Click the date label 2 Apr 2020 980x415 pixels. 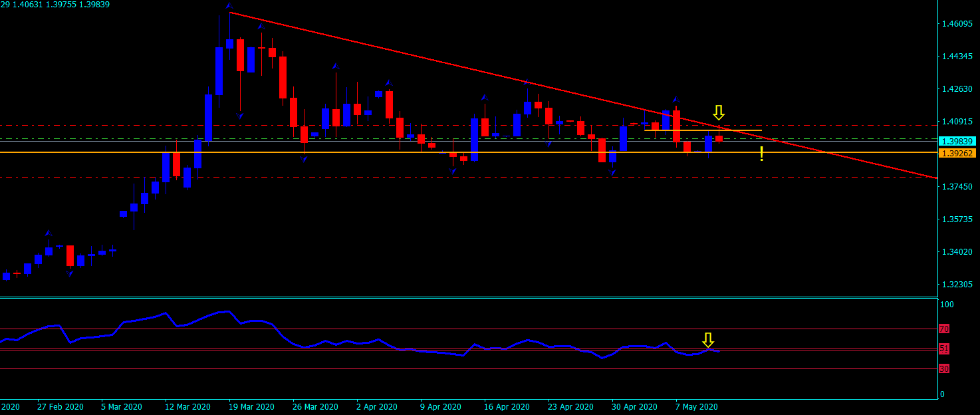tap(377, 406)
